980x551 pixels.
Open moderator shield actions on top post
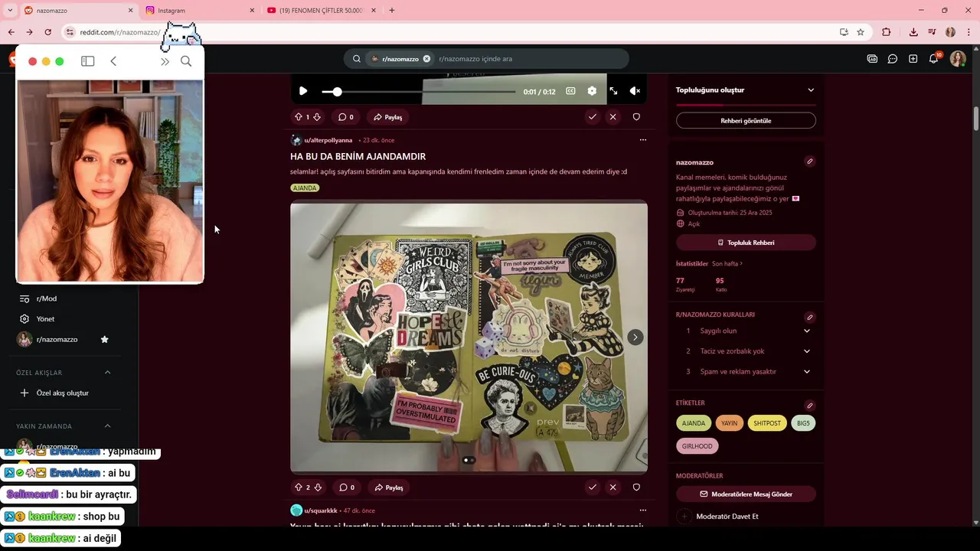click(636, 117)
